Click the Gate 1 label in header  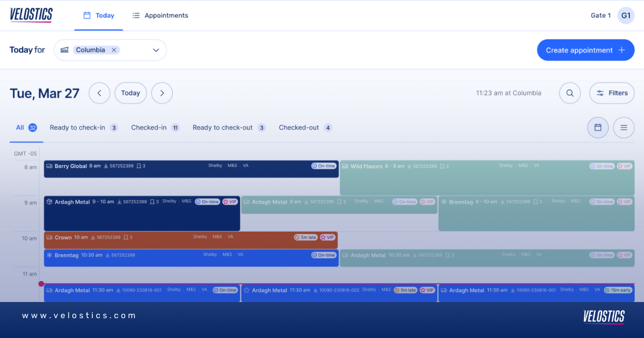[x=601, y=16]
